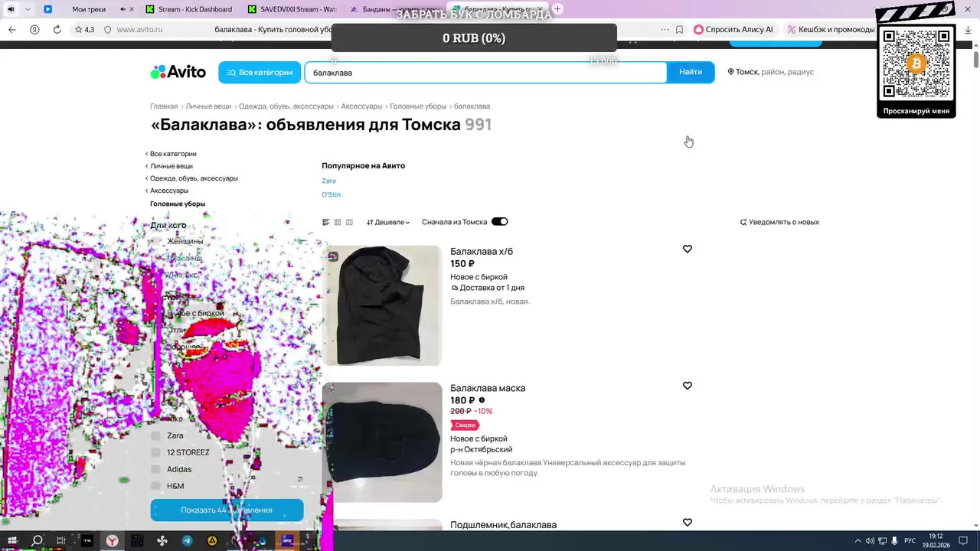Show listings on the map view

[x=349, y=222]
